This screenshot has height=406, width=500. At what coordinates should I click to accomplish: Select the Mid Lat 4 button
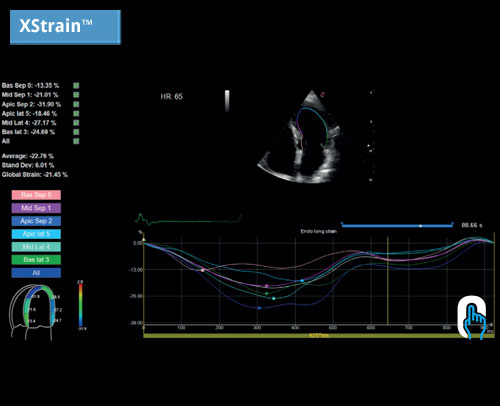point(36,247)
